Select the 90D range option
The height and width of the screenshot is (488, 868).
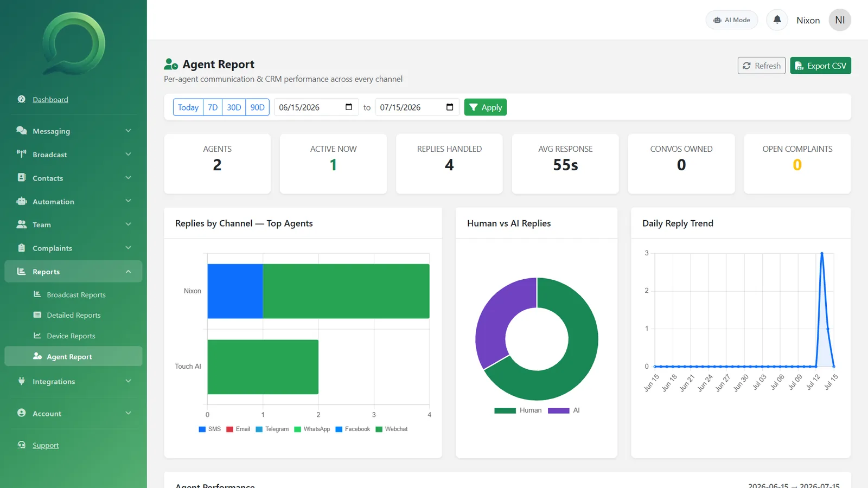coord(258,107)
